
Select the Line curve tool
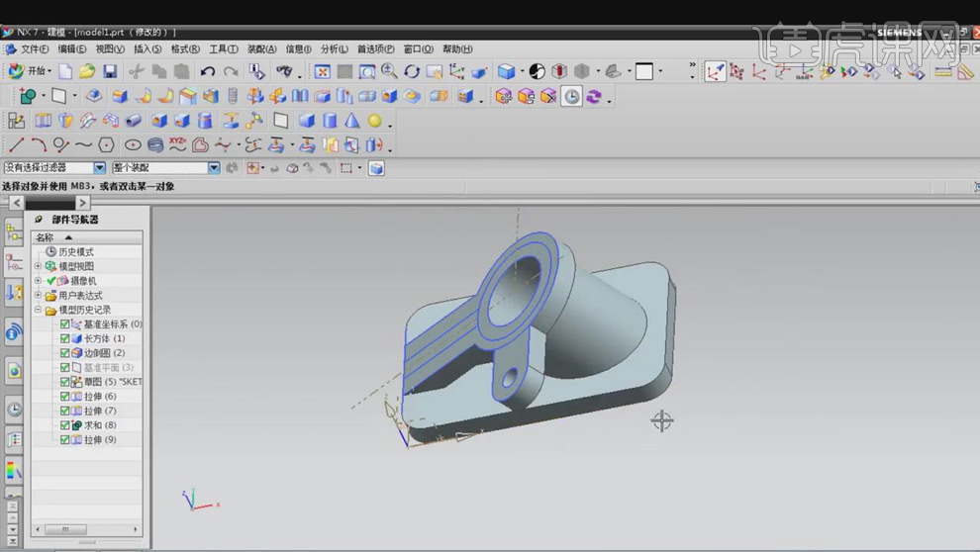point(16,144)
